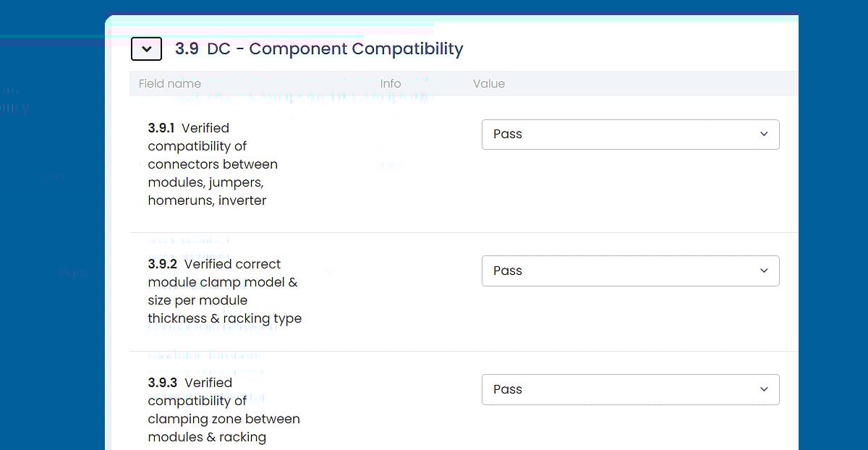Click the 3.9.2 module clamp description text
Image resolution: width=868 pixels, height=450 pixels.
pos(224,291)
